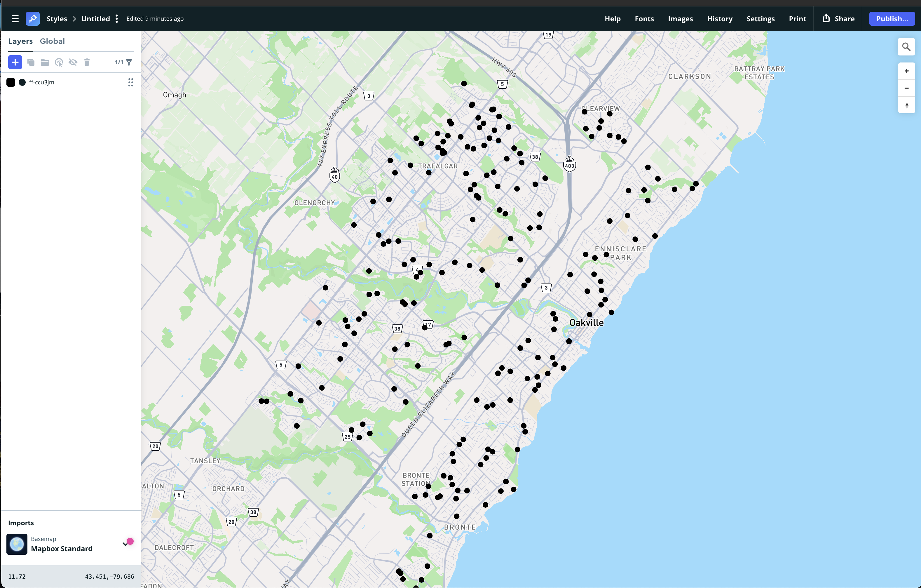Reset map bearing with compass button
The height and width of the screenshot is (588, 921).
[x=906, y=105]
